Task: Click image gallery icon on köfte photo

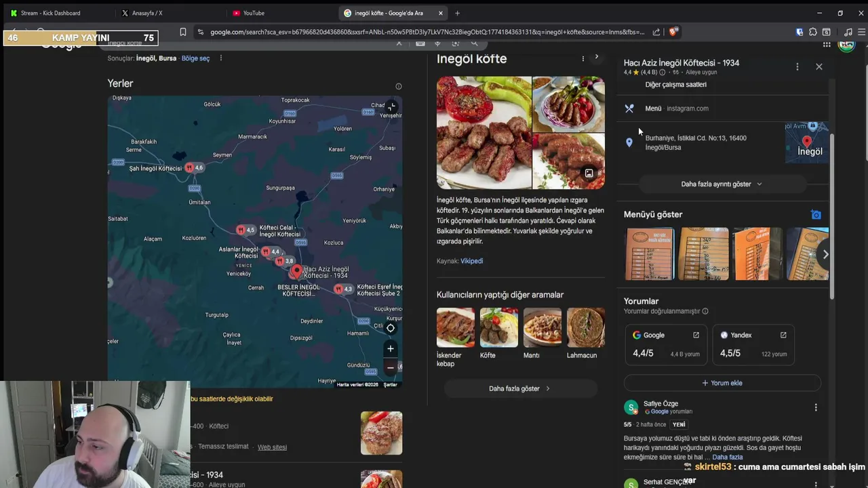Action: pyautogui.click(x=589, y=174)
